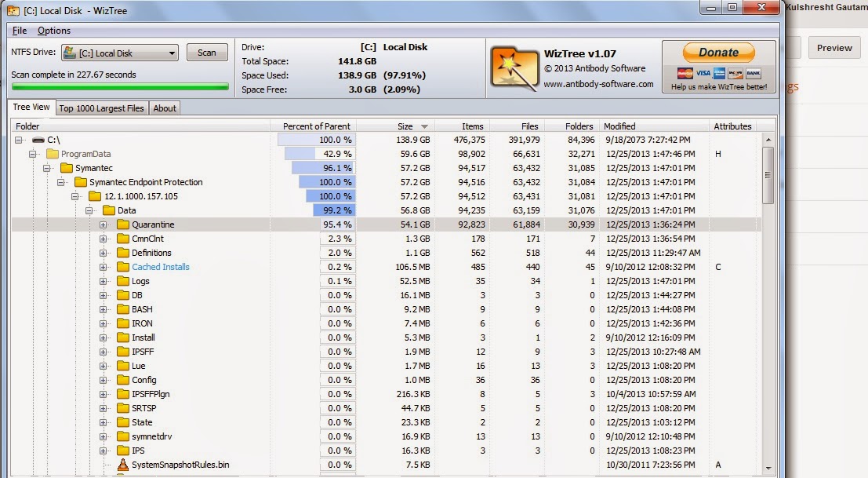This screenshot has height=478, width=868.
Task: Expand the Quarantine folder node
Action: point(103,225)
